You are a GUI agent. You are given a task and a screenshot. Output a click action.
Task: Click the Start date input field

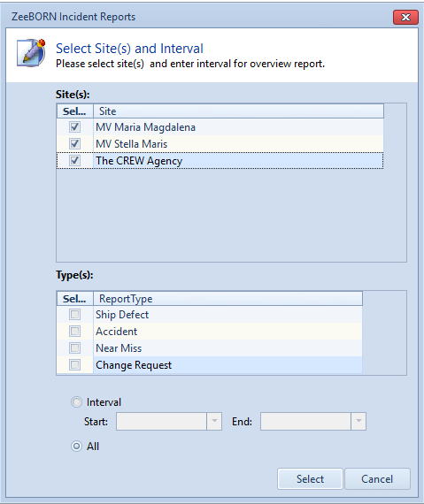coord(161,422)
